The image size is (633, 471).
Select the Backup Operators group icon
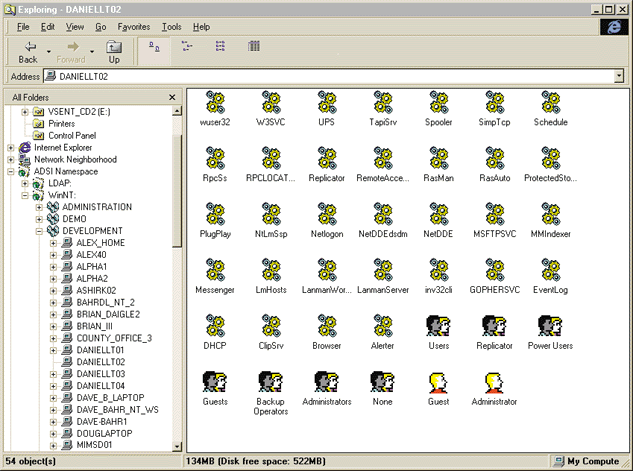click(270, 382)
